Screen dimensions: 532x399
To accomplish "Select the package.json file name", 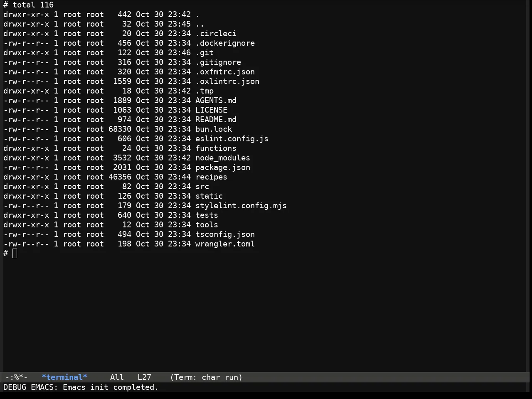I will (x=223, y=167).
